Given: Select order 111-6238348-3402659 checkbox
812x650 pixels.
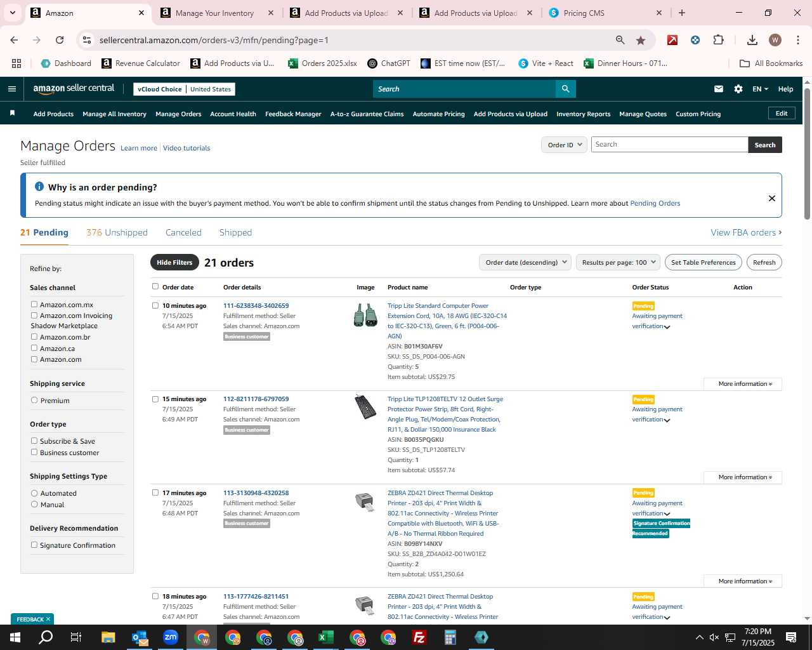Looking at the screenshot, I should [155, 305].
